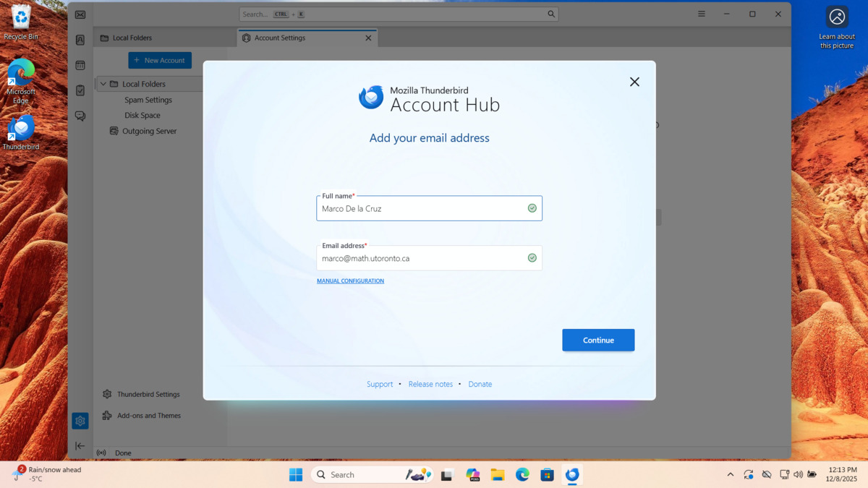The height and width of the screenshot is (488, 868).
Task: Open File Explorer from the taskbar
Action: [498, 475]
